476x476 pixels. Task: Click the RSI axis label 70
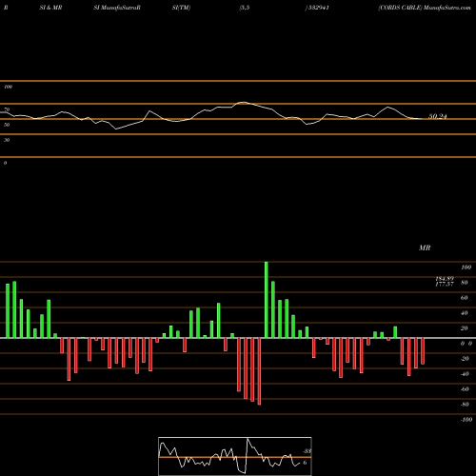click(7, 109)
